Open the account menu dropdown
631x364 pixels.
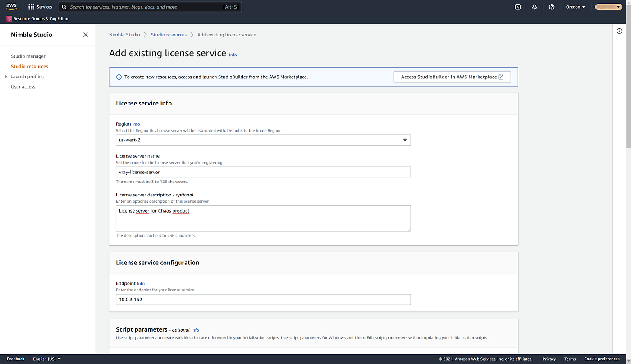(608, 7)
